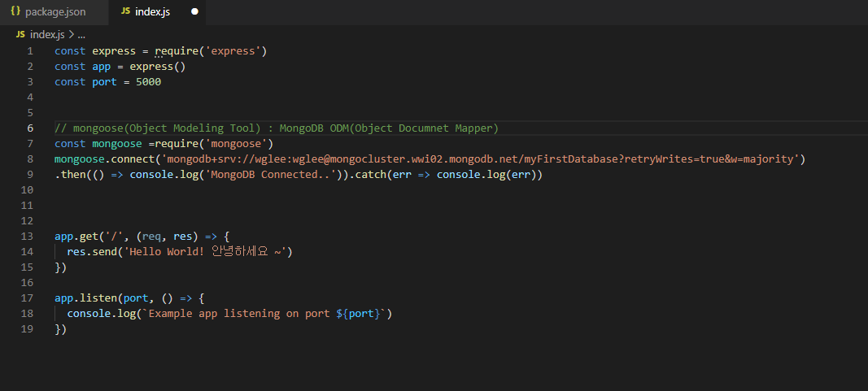Click line number 1 in gutter
Screen dimensions: 868x391
[x=30, y=51]
